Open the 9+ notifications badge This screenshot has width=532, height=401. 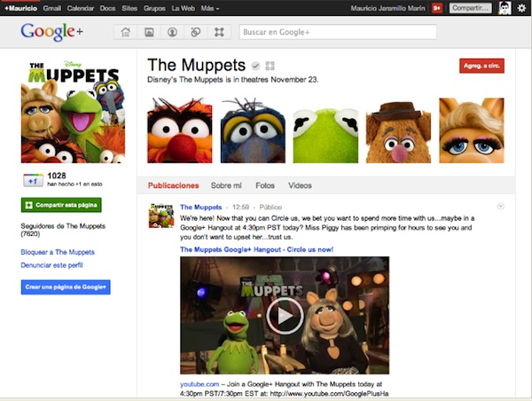pos(437,8)
